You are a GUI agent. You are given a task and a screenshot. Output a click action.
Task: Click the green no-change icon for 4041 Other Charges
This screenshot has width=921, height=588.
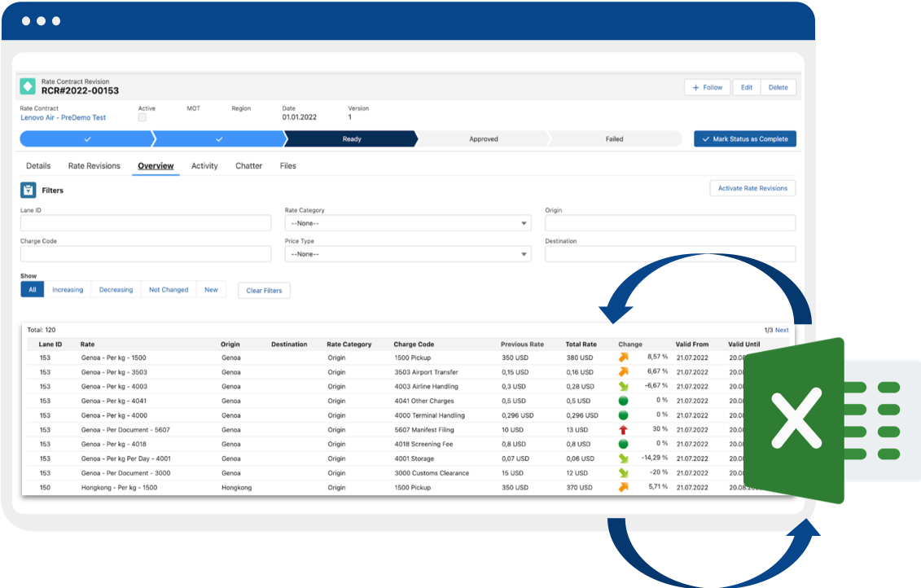623,400
